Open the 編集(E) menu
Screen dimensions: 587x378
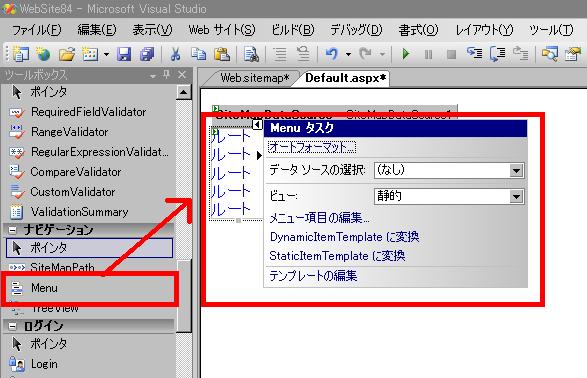(x=97, y=30)
